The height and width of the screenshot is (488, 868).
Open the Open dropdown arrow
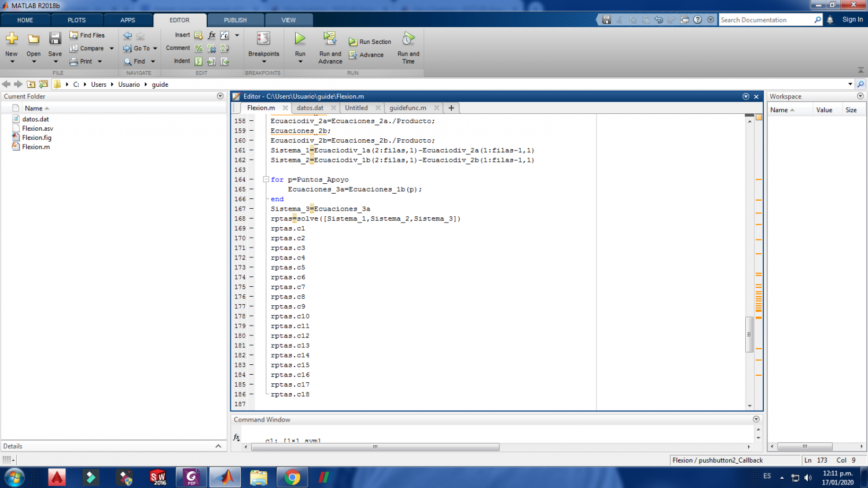coord(34,61)
